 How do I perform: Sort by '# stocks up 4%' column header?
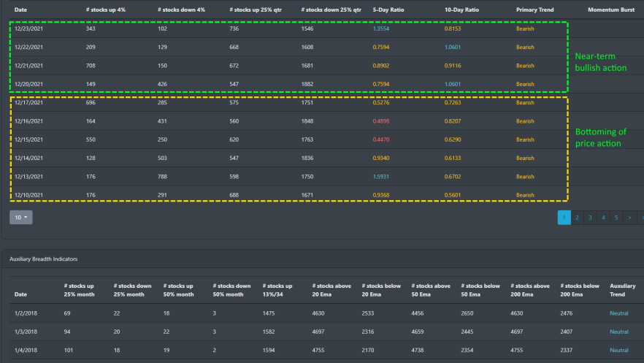point(106,9)
